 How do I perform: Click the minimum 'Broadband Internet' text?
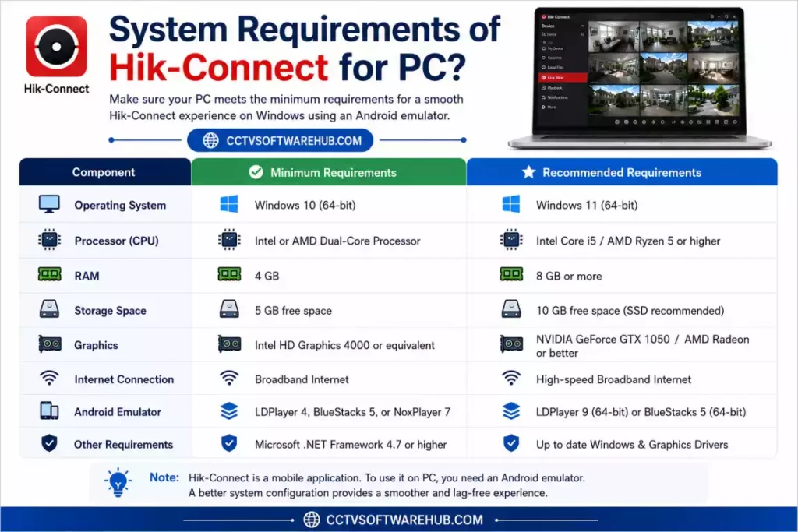302,379
